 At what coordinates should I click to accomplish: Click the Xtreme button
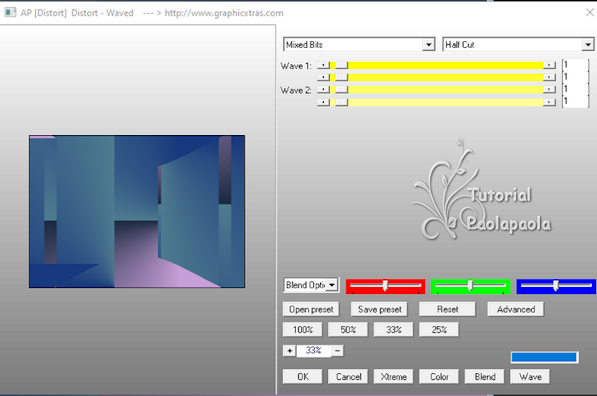393,377
